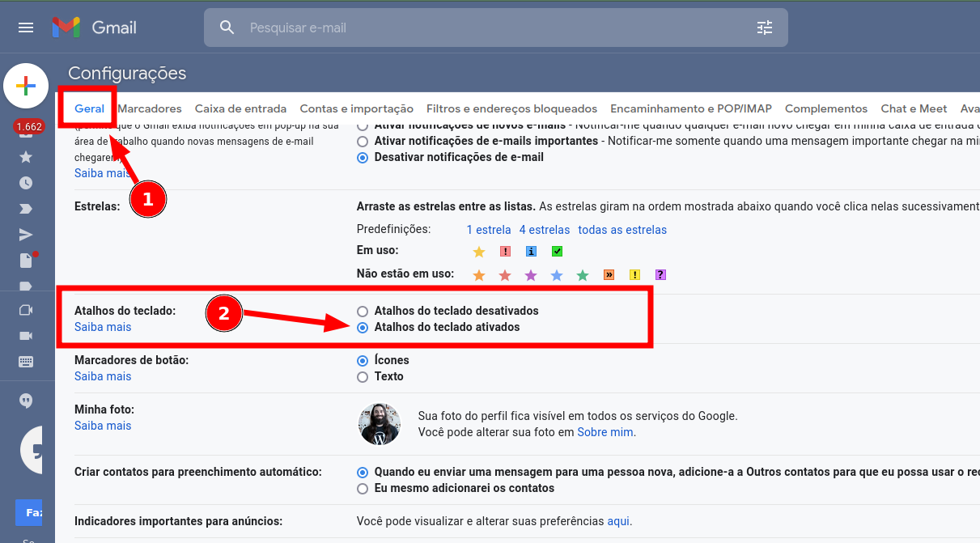Pick the yellow exclamation icon
This screenshot has height=543, width=980.
click(x=634, y=274)
